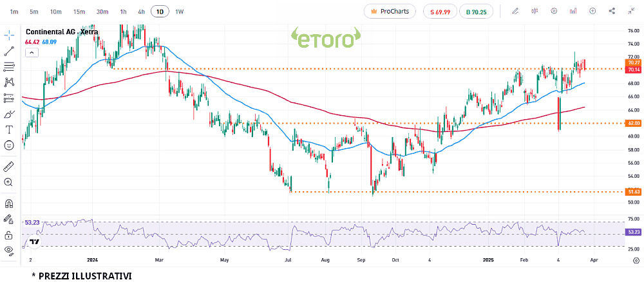Select the pattern drawing tool
This screenshot has width=644, height=282.
click(9, 82)
